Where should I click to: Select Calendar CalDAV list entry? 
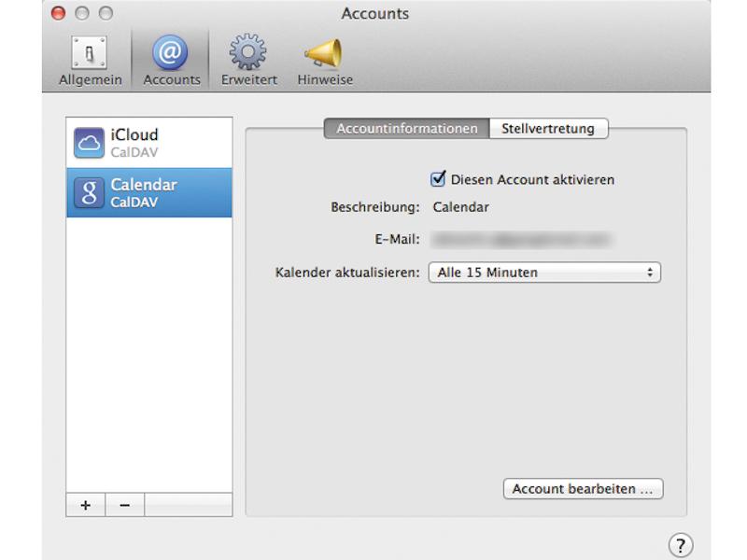149,192
